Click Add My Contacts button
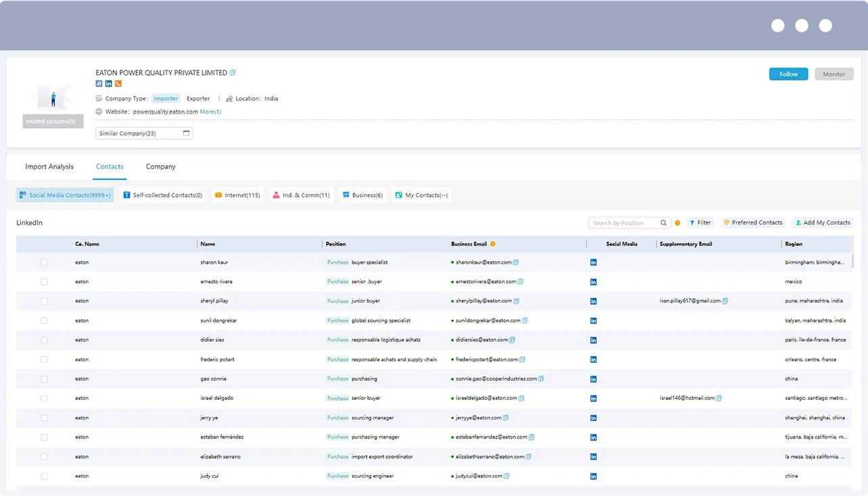The image size is (868, 496). coord(823,223)
